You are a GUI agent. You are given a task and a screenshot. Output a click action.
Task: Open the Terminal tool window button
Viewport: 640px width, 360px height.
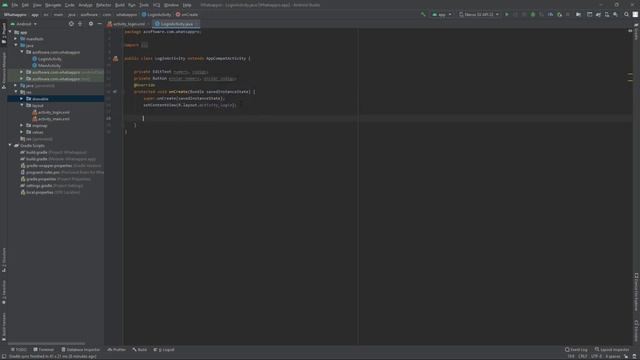[x=44, y=349]
